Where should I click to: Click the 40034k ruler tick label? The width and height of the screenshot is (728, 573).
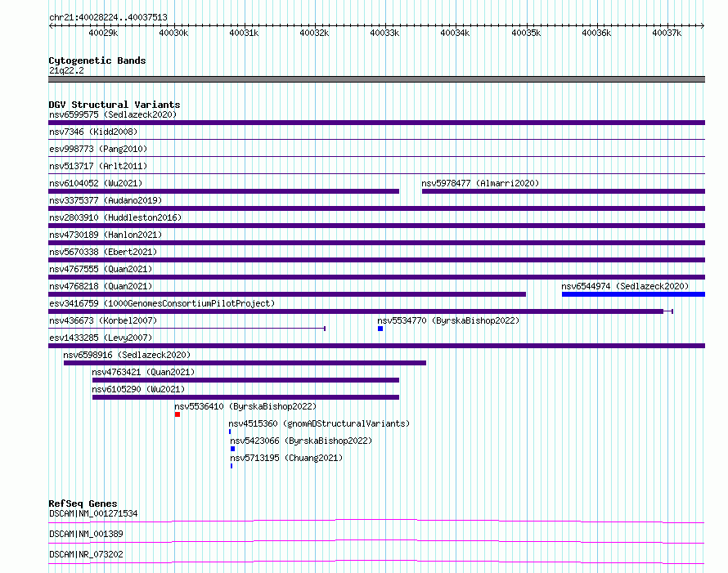(455, 33)
